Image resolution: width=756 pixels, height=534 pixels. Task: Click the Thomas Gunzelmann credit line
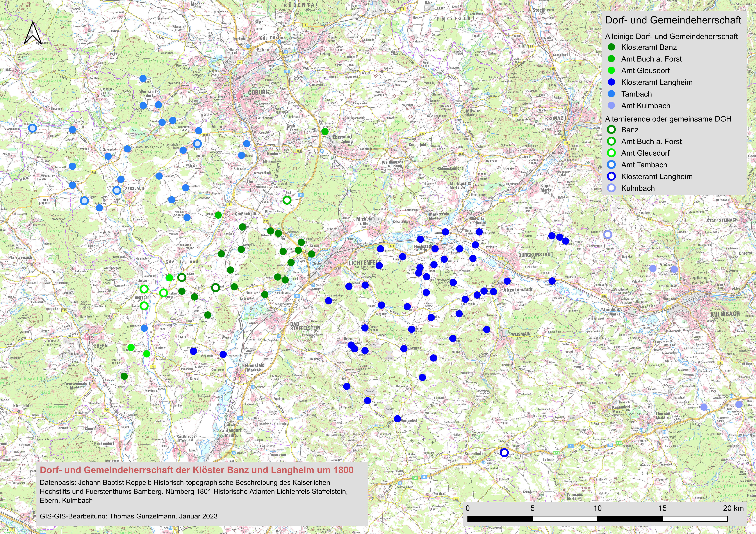(x=128, y=516)
